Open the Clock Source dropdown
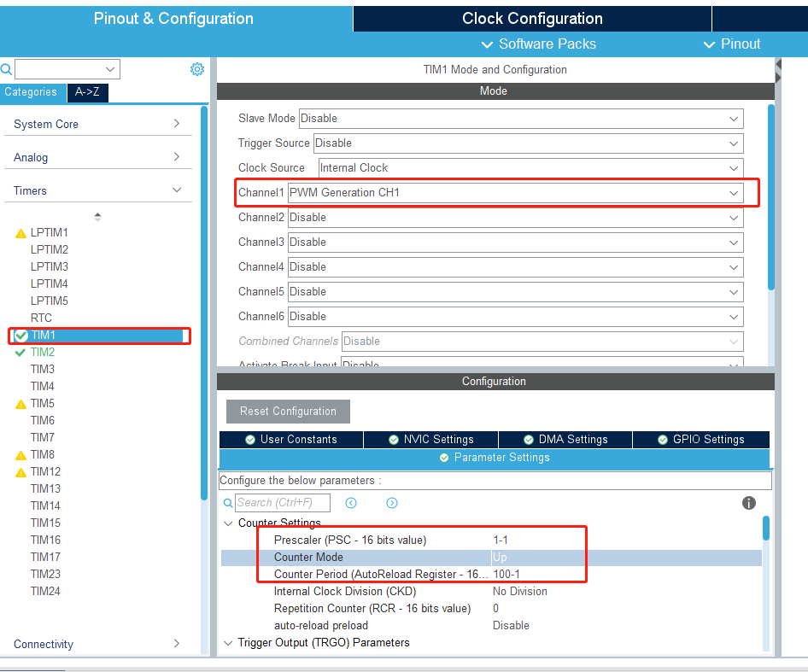This screenshot has width=808, height=672. point(530,168)
